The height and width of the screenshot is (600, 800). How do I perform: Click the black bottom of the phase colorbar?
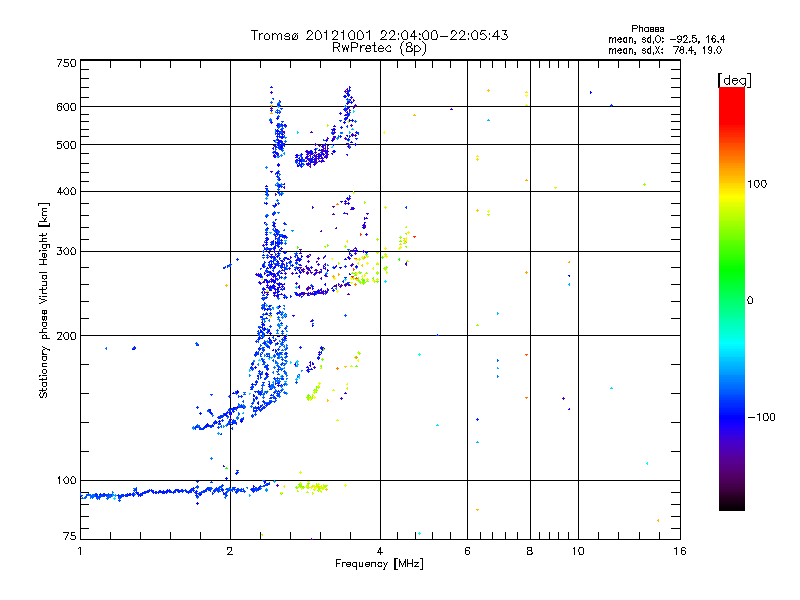click(732, 503)
